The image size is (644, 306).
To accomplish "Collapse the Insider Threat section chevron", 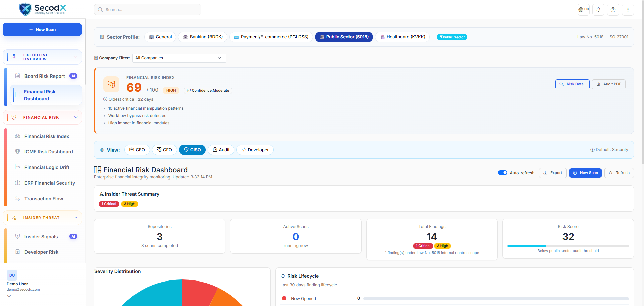I will pyautogui.click(x=76, y=218).
